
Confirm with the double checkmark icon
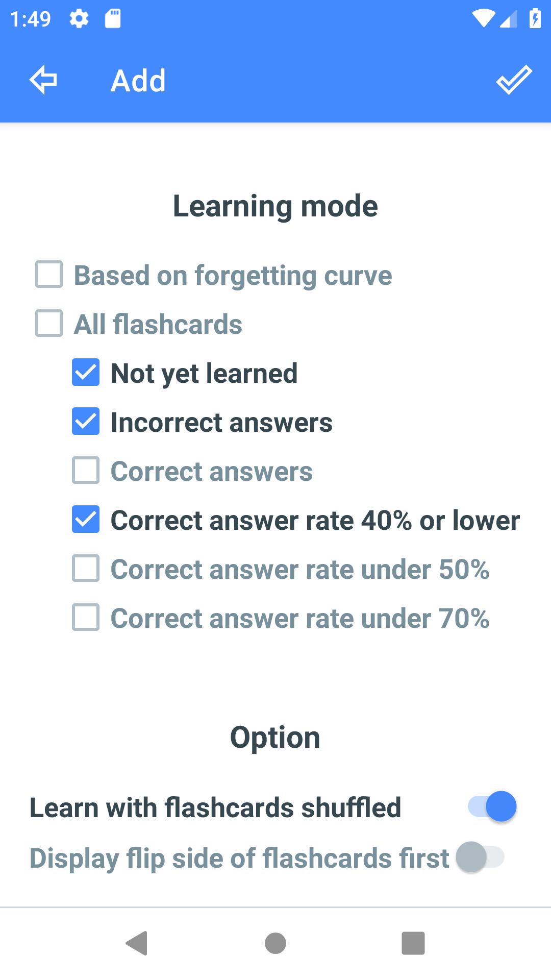514,80
